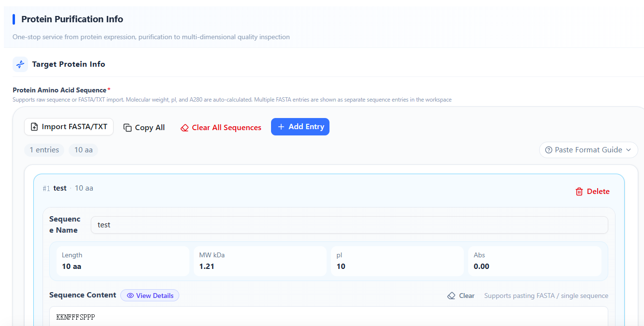Click Clear All Sequences

click(221, 128)
